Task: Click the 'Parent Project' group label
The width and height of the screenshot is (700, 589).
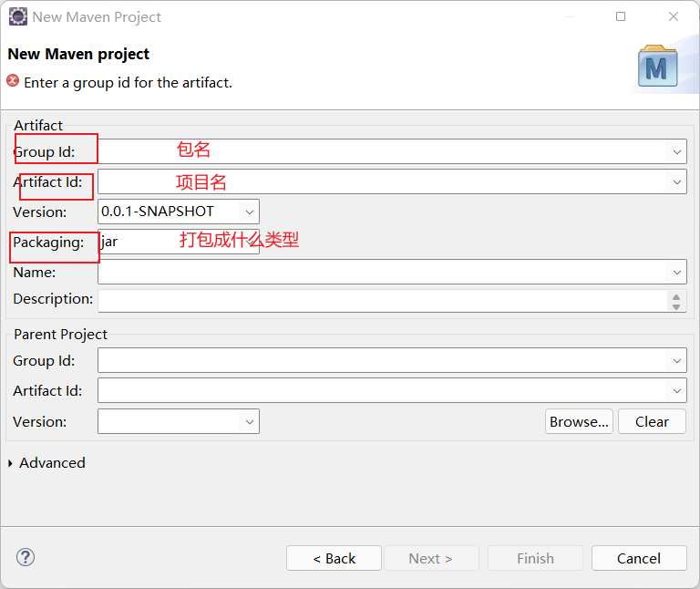Action: click(60, 334)
